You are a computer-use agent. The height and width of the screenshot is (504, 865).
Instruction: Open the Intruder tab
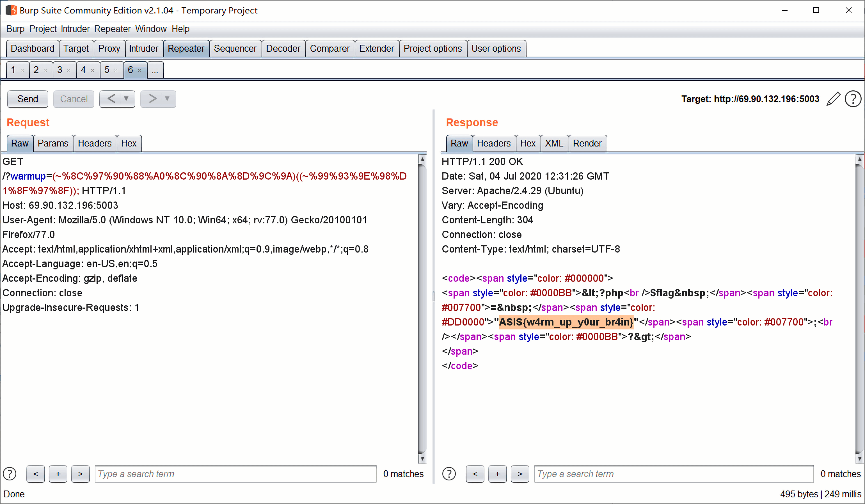144,48
